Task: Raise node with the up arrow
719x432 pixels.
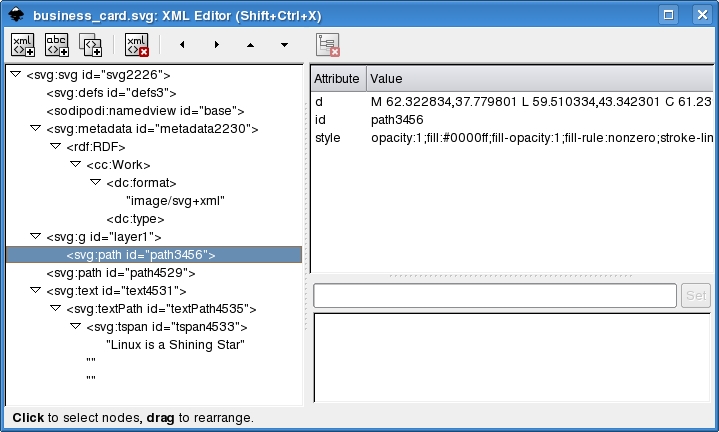Action: tap(250, 45)
